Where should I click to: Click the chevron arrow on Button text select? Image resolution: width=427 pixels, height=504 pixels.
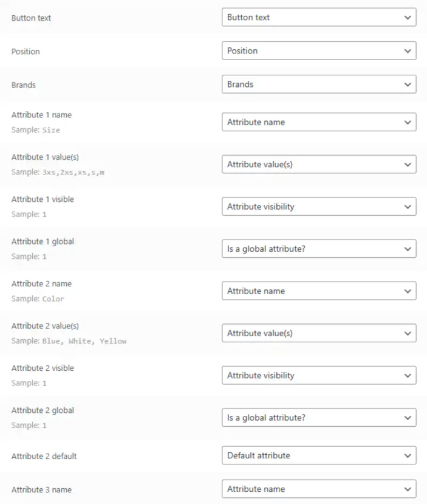coord(408,18)
